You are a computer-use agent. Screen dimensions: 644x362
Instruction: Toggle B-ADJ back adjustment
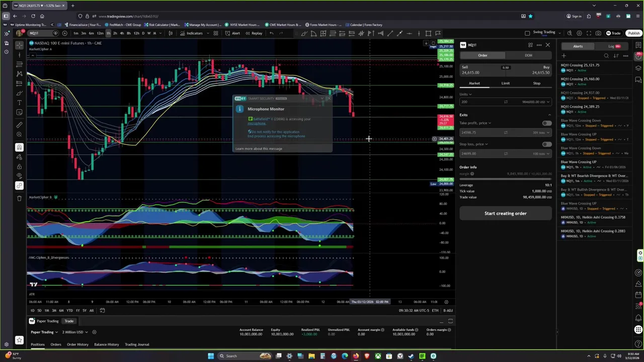point(447,310)
